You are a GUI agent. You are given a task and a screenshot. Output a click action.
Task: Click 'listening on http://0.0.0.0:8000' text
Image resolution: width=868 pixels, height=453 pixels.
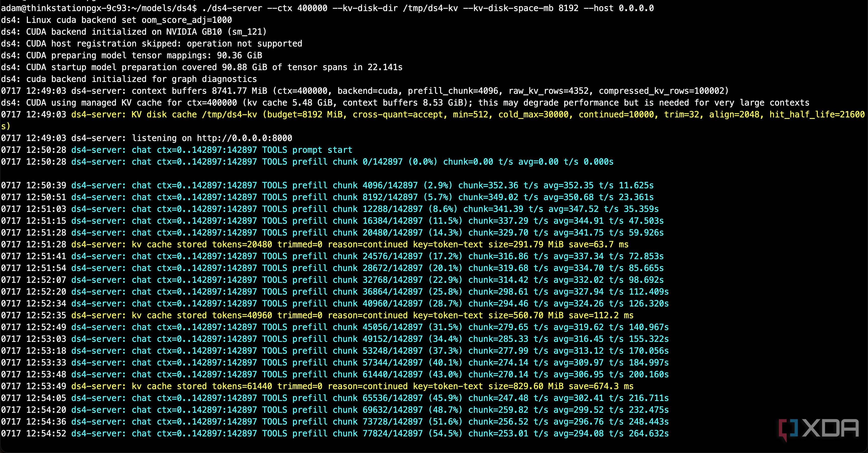[212, 138]
